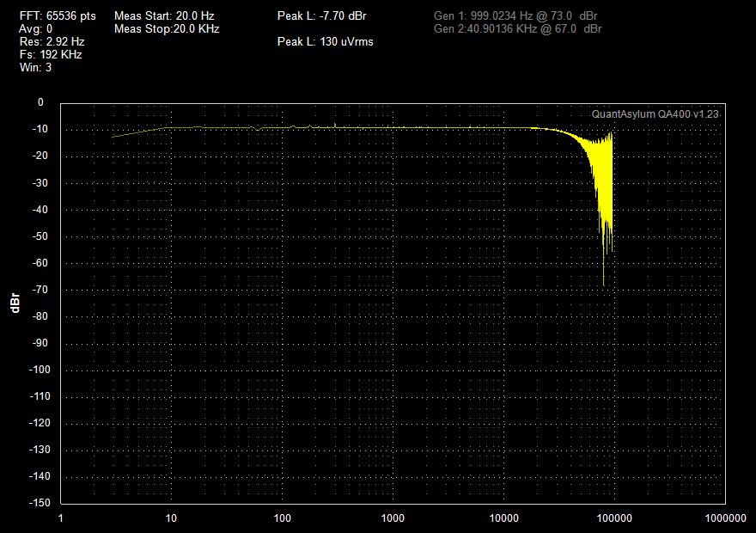The width and height of the screenshot is (756, 533).
Task: Click the '-10' y-axis tick label
Action: coord(40,129)
